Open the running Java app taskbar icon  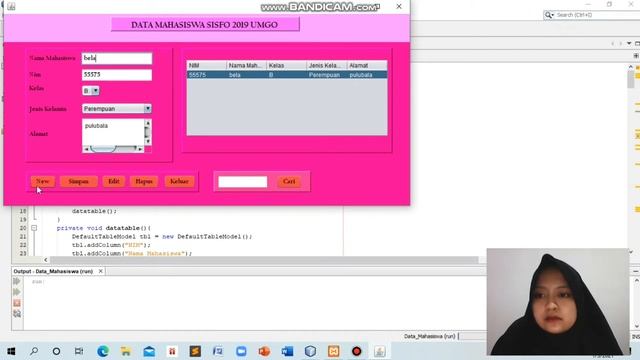click(380, 351)
